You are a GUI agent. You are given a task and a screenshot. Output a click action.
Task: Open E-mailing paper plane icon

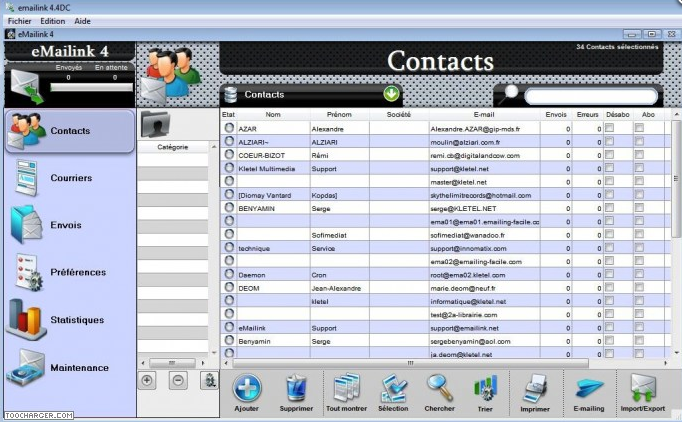click(x=589, y=389)
